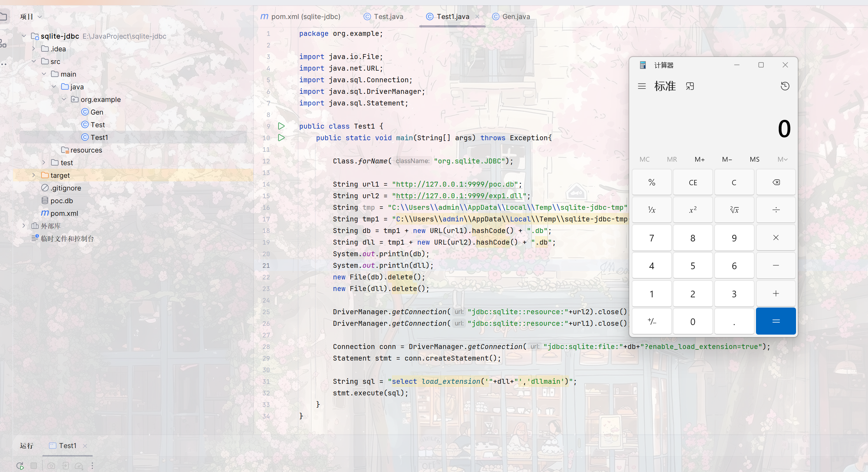Click the Structure tool window icon in left strip
The width and height of the screenshot is (868, 472).
[3, 44]
